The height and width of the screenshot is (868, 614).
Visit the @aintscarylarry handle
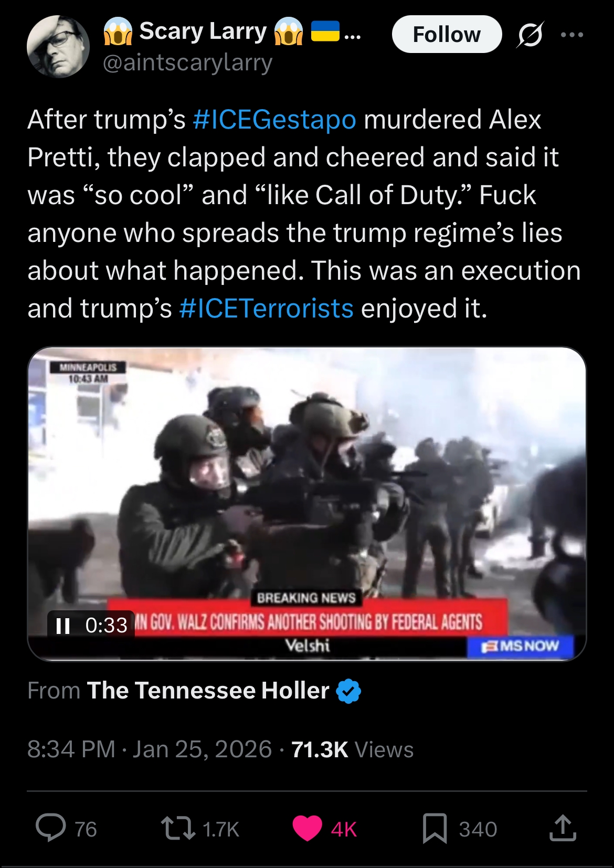click(187, 63)
